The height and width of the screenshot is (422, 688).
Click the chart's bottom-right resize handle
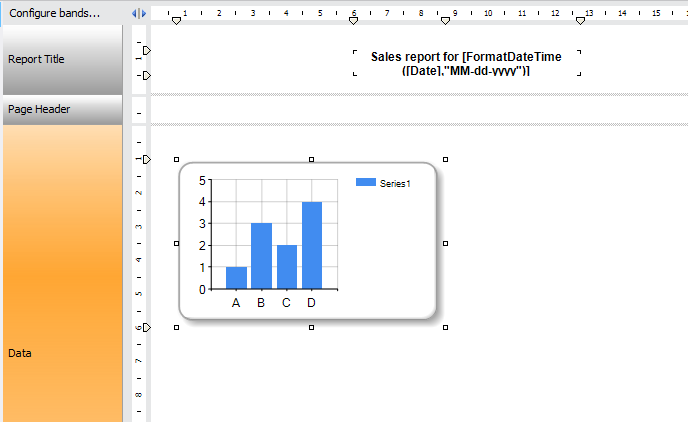[445, 327]
